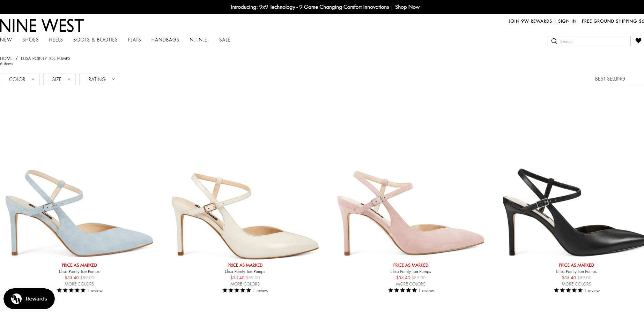Click the Sign In link

(567, 21)
